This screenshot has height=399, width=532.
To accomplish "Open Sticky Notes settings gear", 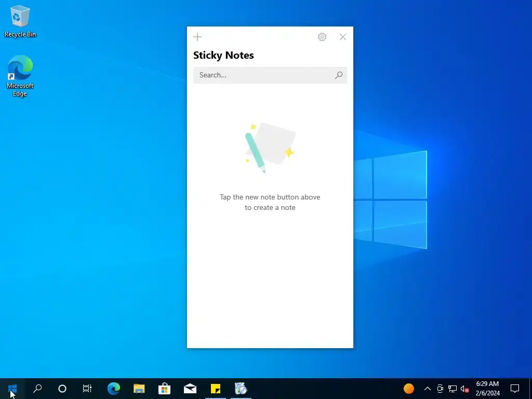I will [322, 37].
